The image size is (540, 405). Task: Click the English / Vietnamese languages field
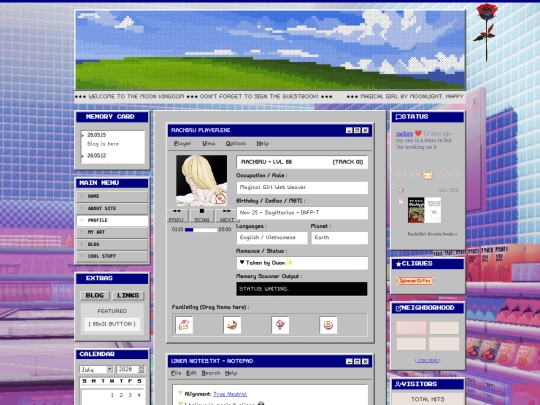click(x=272, y=238)
